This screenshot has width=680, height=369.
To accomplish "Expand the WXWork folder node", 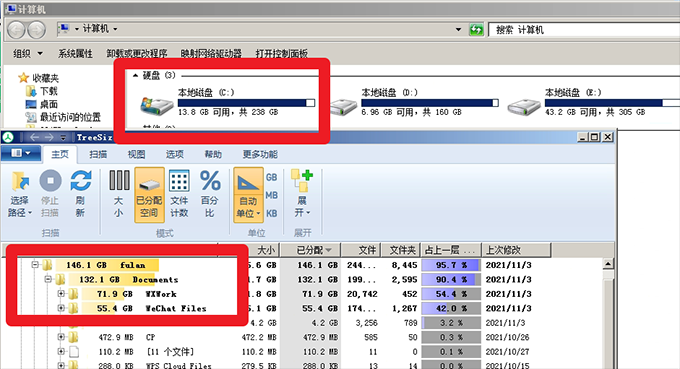I will click(x=61, y=294).
